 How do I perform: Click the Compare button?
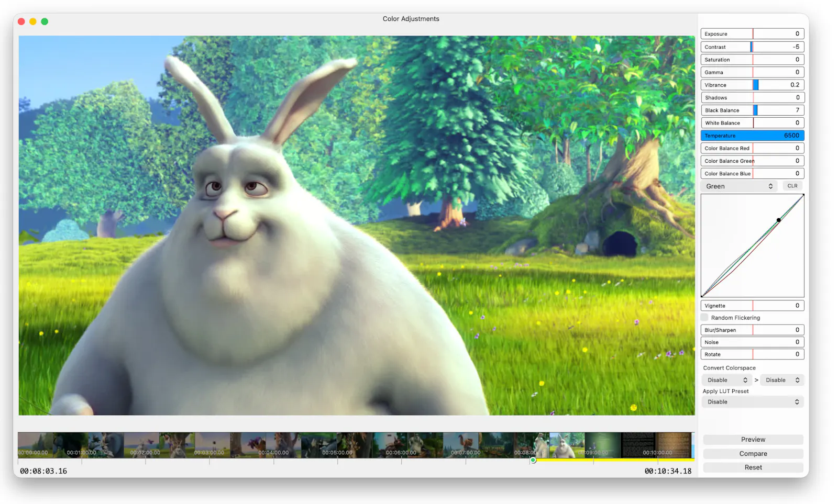[x=753, y=454]
